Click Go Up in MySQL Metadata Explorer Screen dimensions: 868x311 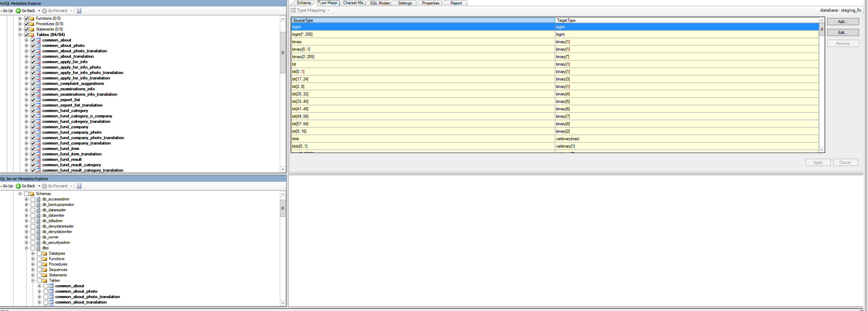[7, 11]
